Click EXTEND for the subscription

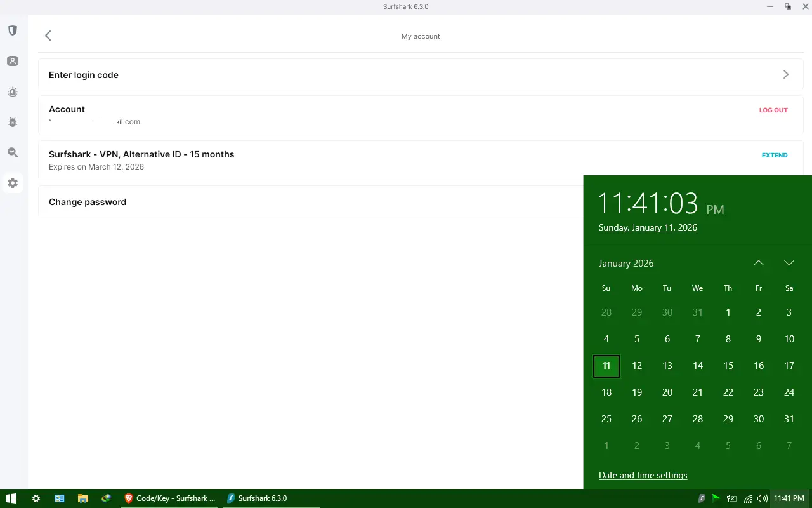[x=775, y=155]
